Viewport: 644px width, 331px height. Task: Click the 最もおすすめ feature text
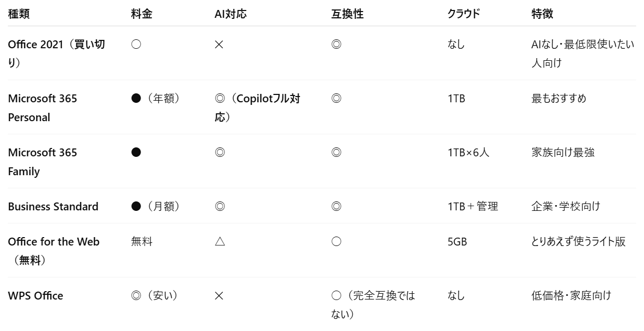coord(559,99)
